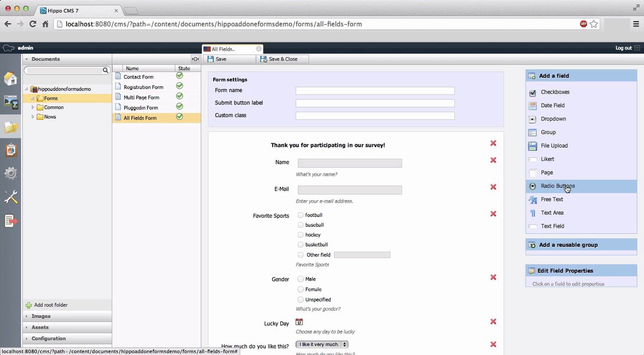This screenshot has width=644, height=355.
Task: Delete the E-Mail field with red X
Action: [x=493, y=187]
